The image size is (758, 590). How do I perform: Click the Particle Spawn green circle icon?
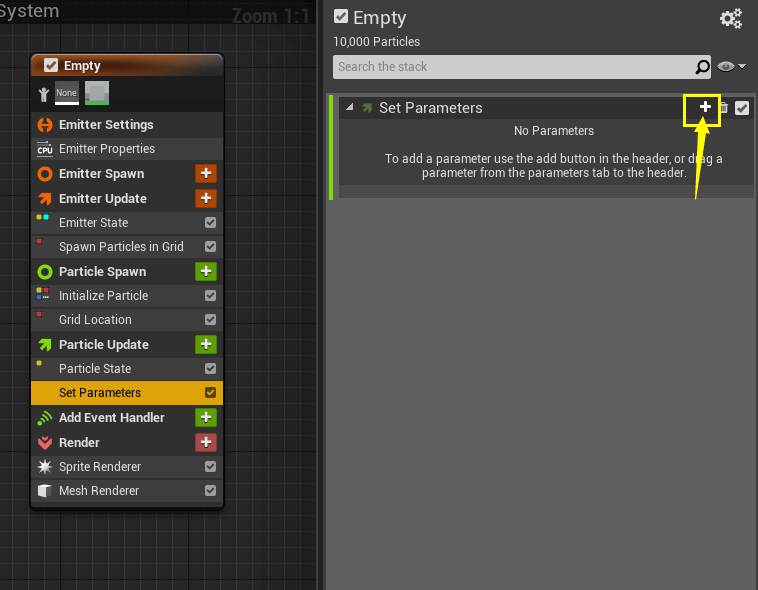(45, 272)
